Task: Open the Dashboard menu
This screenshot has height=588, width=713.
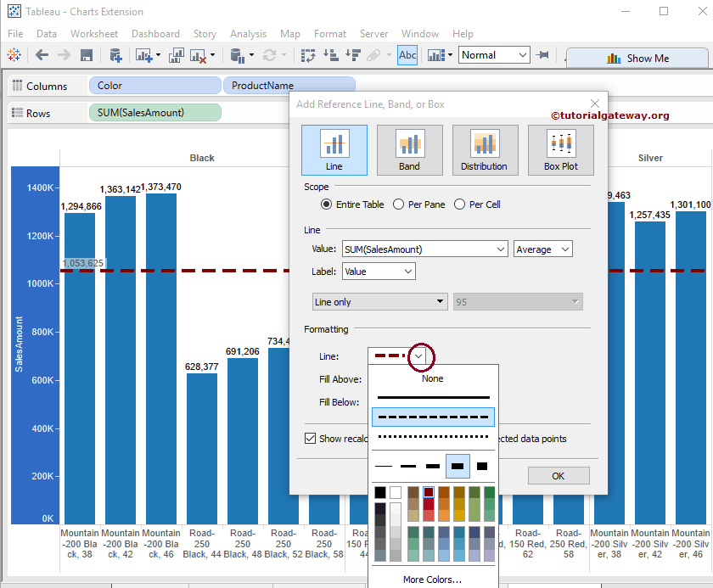Action: (155, 34)
